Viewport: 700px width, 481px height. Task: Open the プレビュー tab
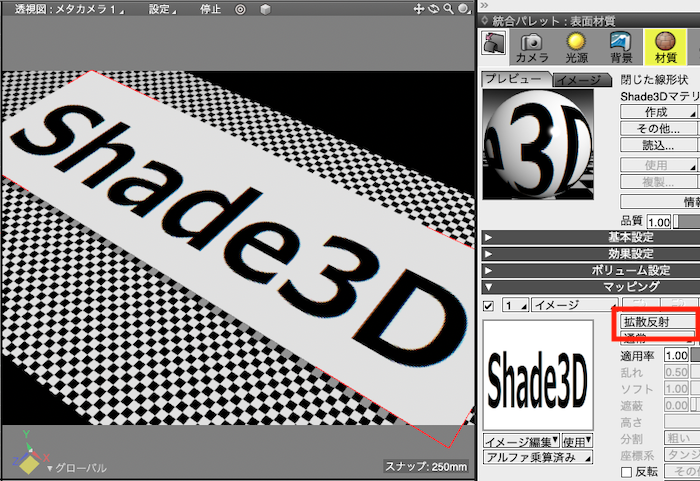coord(516,79)
